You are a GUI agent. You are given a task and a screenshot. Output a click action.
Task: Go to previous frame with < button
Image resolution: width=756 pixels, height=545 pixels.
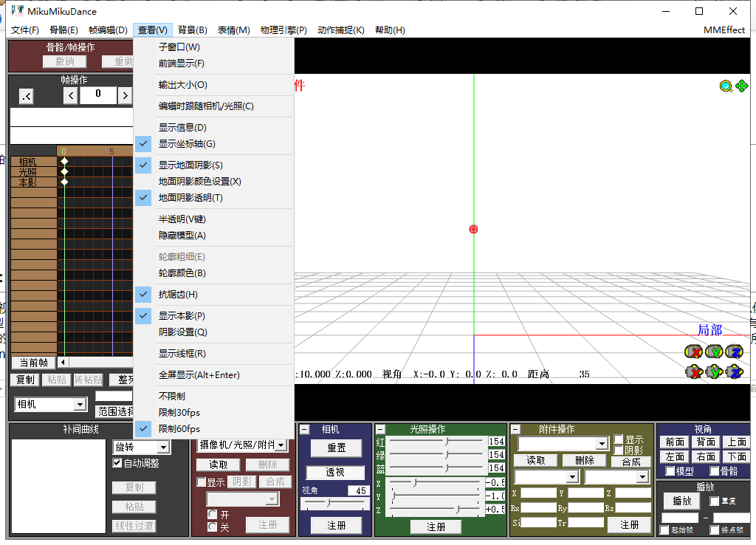[x=71, y=95]
